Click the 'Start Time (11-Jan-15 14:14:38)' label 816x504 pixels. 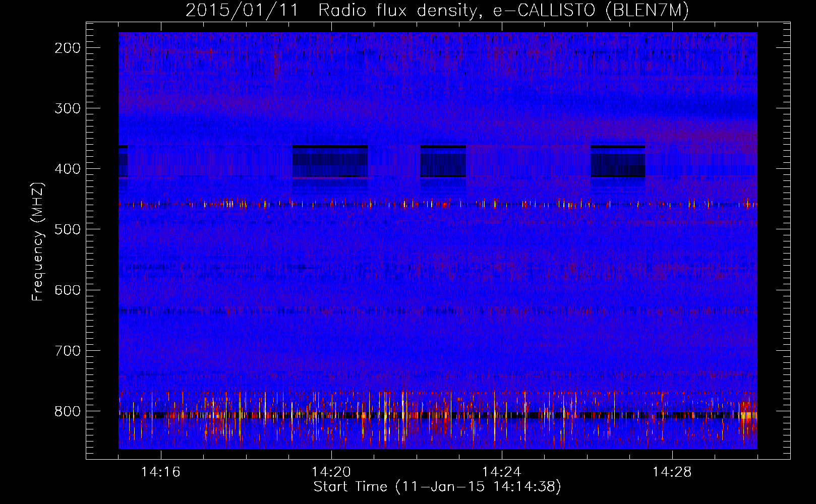(437, 487)
